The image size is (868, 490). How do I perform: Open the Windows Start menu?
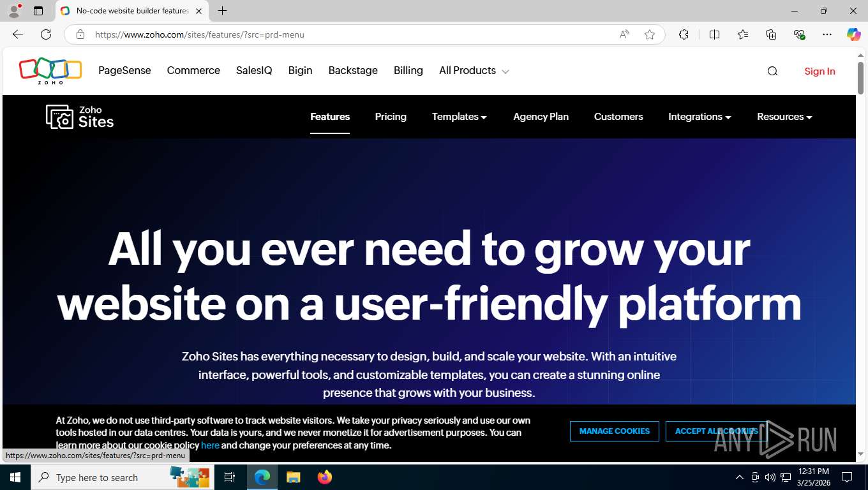point(15,477)
